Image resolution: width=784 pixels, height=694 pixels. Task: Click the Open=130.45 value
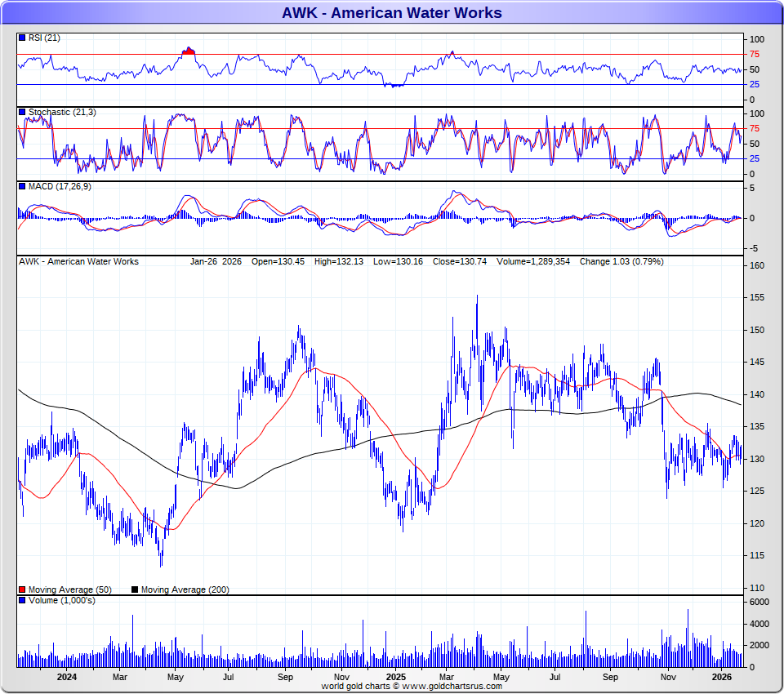[278, 261]
